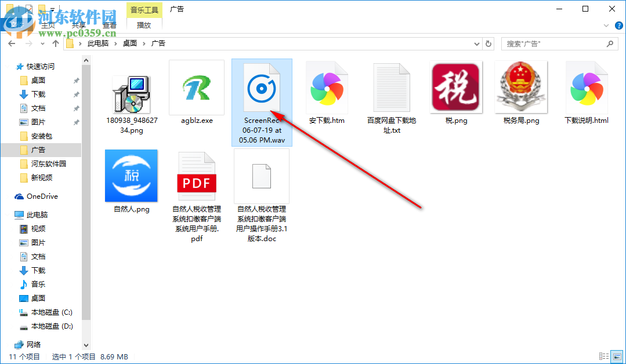Go up one folder level

click(56, 43)
